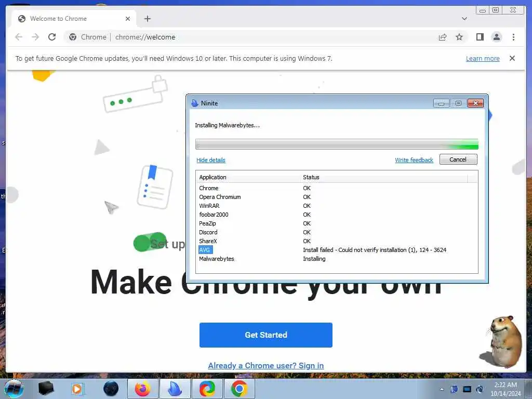
Task: Open the share page icon in address bar
Action: [443, 37]
